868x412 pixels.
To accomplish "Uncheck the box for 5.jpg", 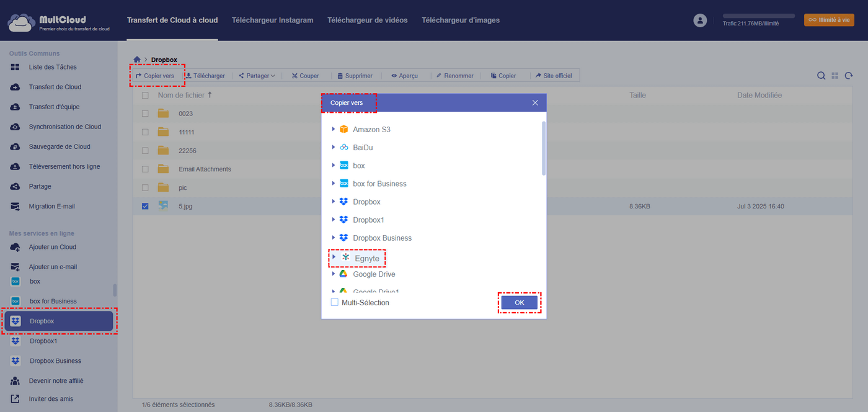I will click(x=145, y=206).
